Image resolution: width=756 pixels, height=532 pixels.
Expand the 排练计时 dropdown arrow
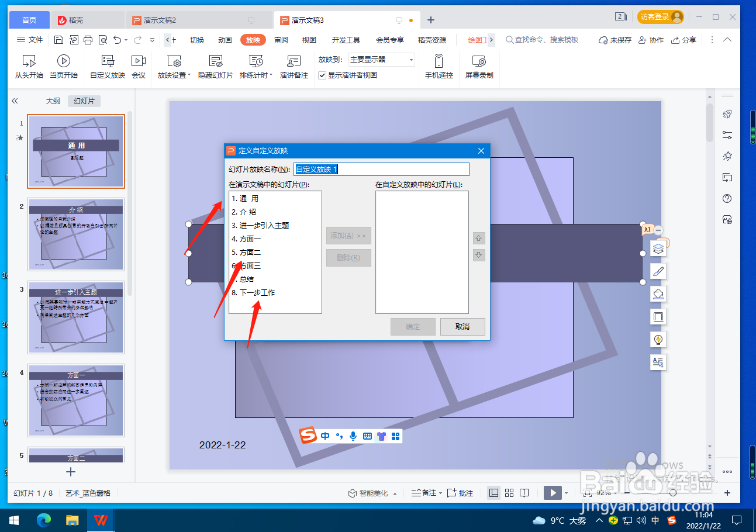pyautogui.click(x=271, y=75)
